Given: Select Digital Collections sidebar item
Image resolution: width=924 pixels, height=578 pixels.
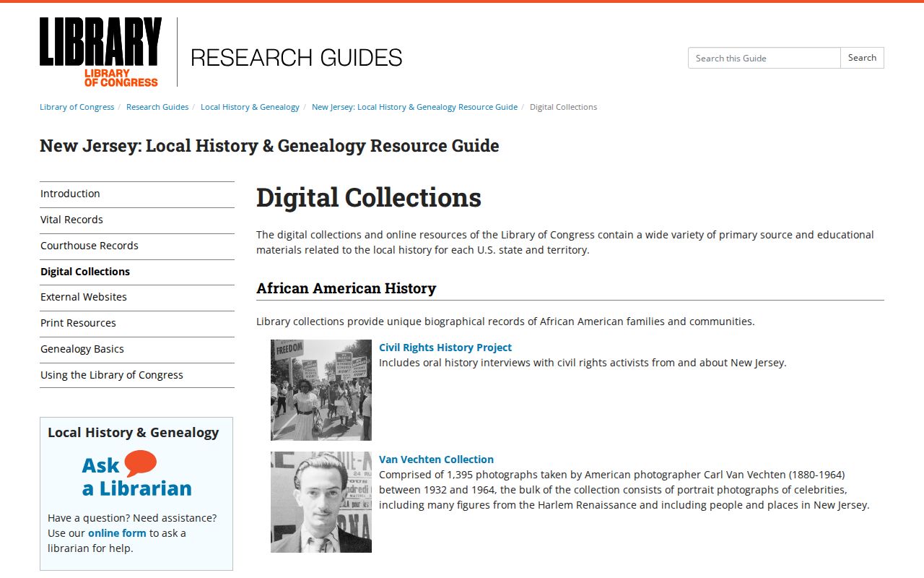Looking at the screenshot, I should [x=137, y=272].
